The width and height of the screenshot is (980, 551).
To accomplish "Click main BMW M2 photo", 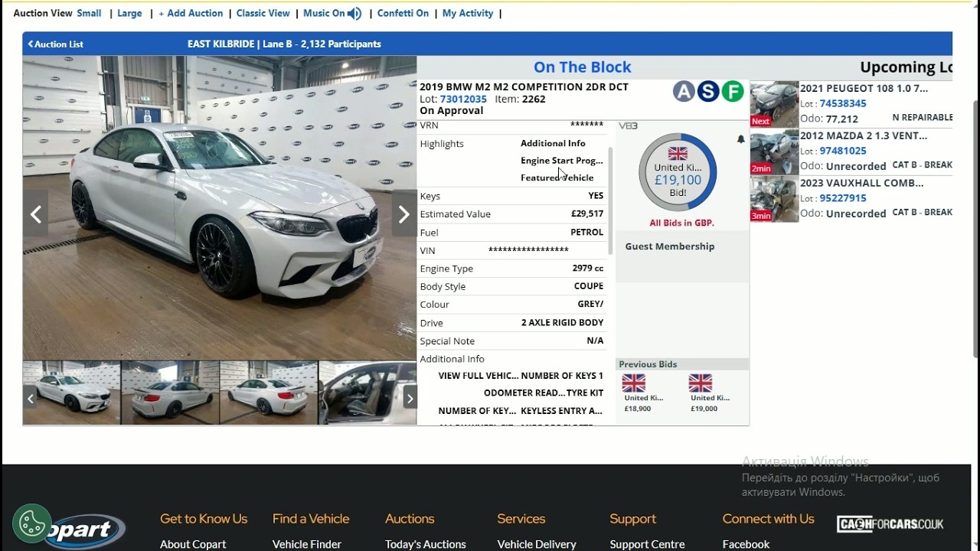I will (x=220, y=207).
